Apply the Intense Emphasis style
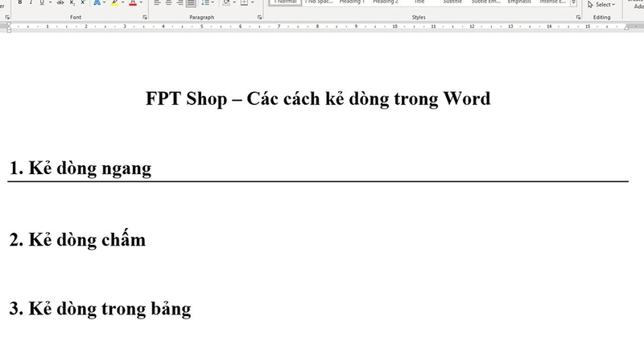 pos(553,2)
